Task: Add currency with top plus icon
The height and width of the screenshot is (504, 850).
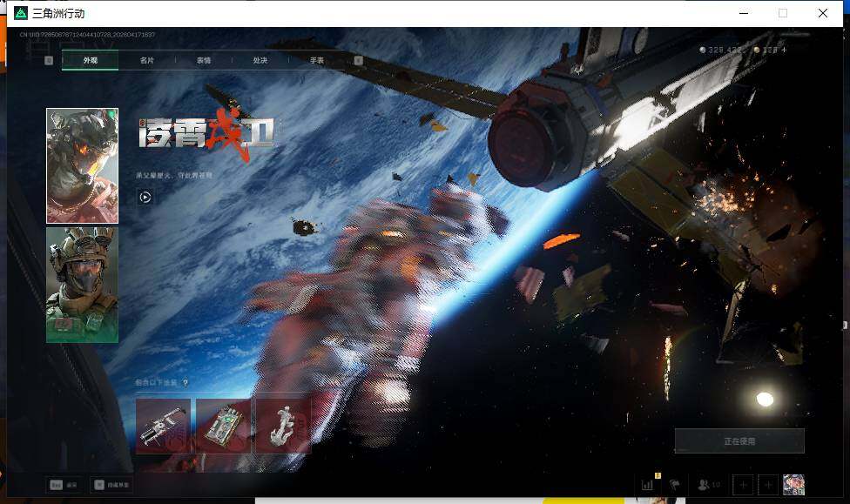Action: tap(783, 50)
